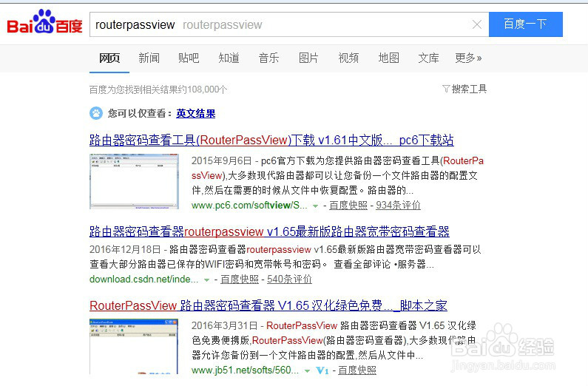Switch to the 图片 tab

[x=308, y=58]
